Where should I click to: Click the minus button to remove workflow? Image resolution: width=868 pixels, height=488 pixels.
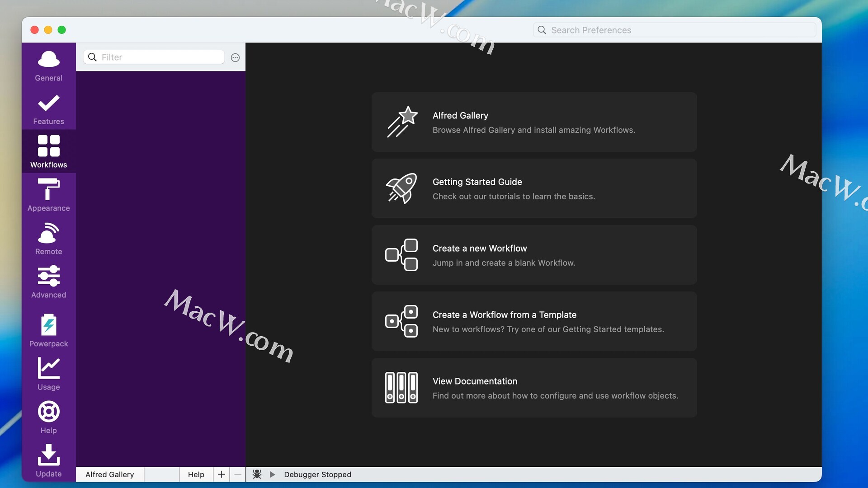tap(238, 474)
